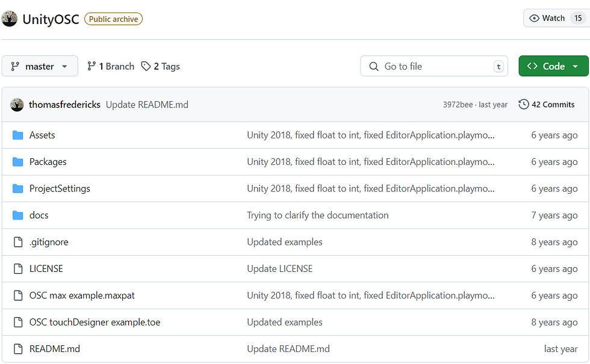Open commit message in OSC max example.maxpat row
The image size is (590, 364).
click(x=371, y=295)
